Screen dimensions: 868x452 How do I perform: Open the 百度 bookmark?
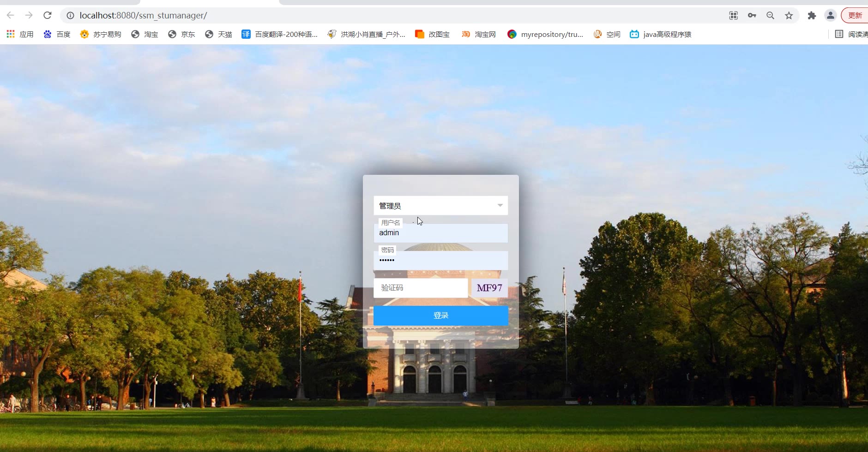pos(57,34)
